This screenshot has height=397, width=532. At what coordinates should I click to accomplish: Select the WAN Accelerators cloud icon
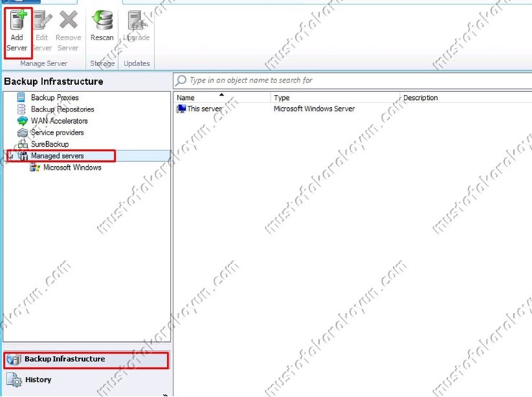(x=22, y=121)
